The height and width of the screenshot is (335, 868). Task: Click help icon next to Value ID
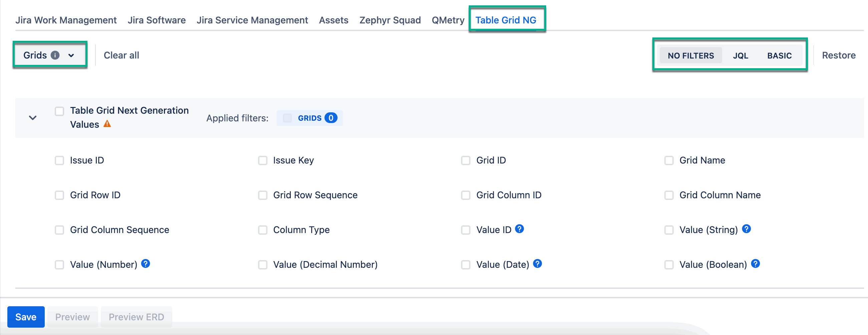click(519, 229)
